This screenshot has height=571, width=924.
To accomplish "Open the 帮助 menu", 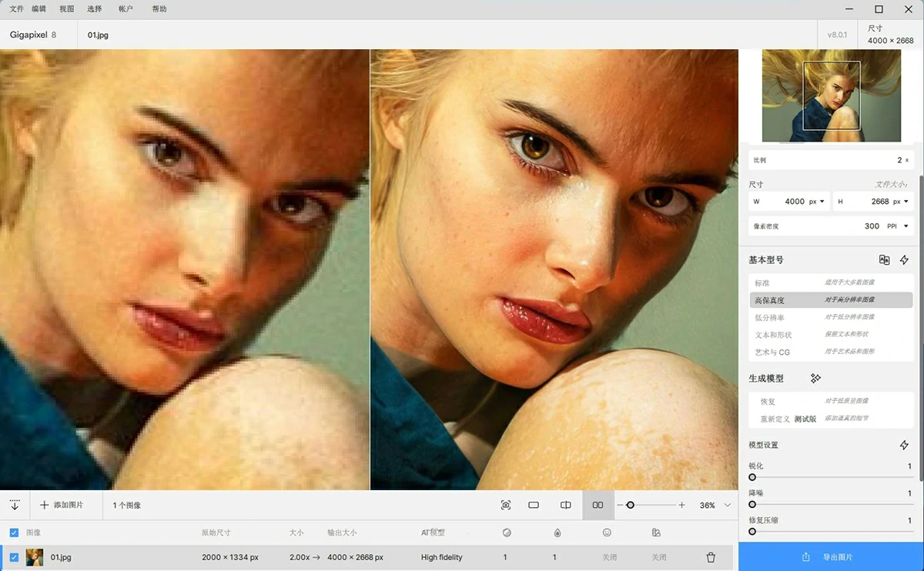I will tap(159, 9).
